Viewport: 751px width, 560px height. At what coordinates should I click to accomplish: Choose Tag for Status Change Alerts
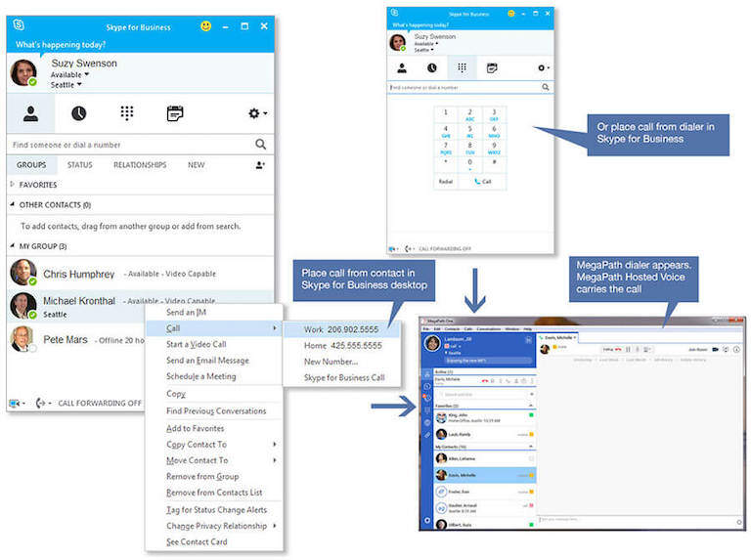click(x=216, y=510)
